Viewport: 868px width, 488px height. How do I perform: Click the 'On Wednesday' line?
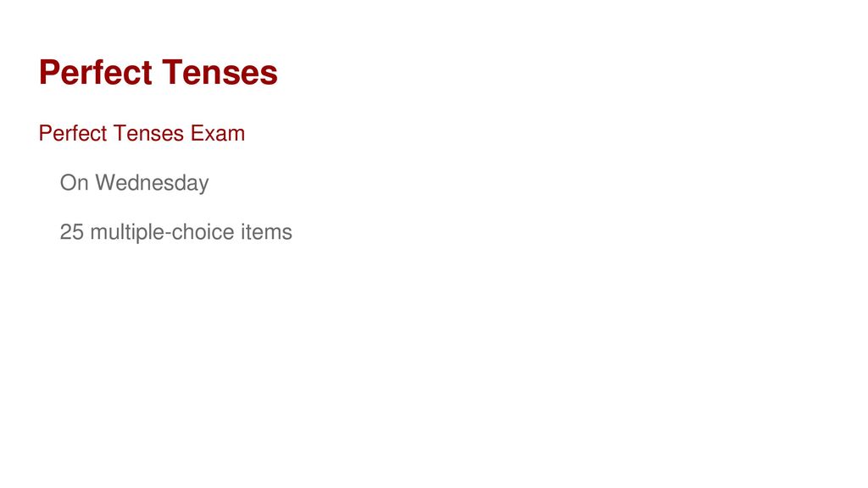pos(134,183)
